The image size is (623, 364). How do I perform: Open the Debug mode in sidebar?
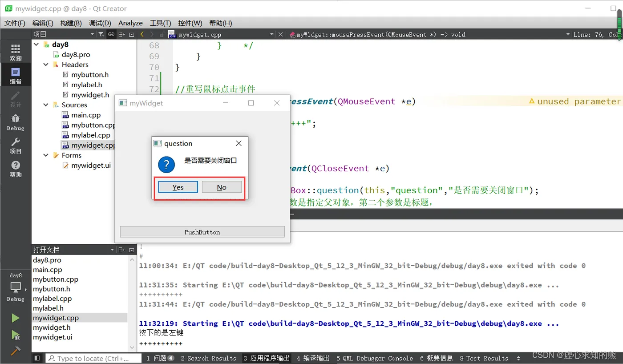tap(16, 122)
